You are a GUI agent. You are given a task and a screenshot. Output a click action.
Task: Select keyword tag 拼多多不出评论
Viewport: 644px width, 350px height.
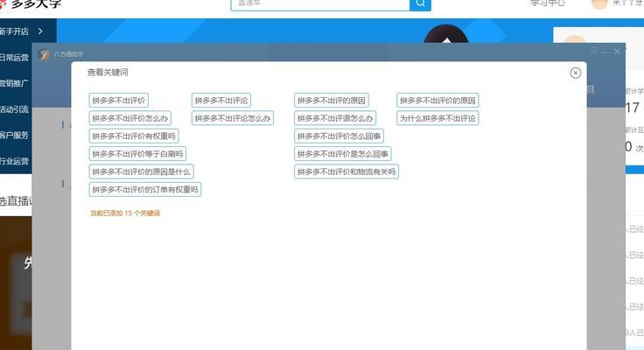coord(221,101)
